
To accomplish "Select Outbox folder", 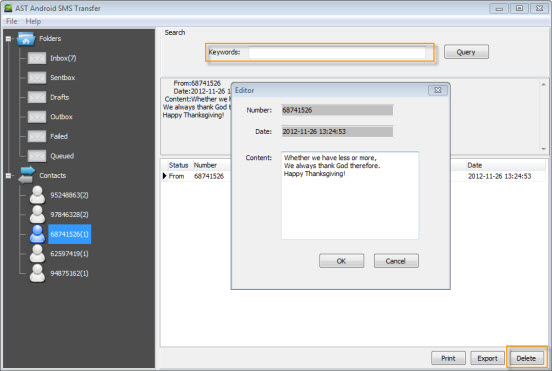I will click(x=61, y=117).
